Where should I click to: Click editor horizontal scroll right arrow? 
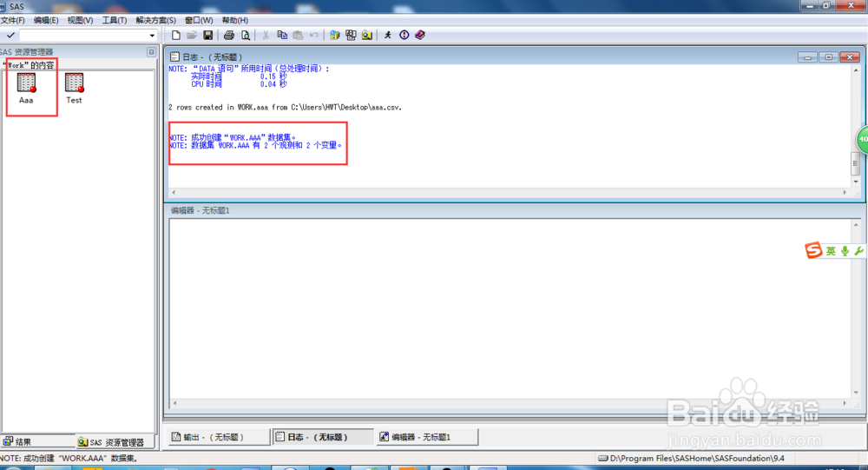coord(845,403)
